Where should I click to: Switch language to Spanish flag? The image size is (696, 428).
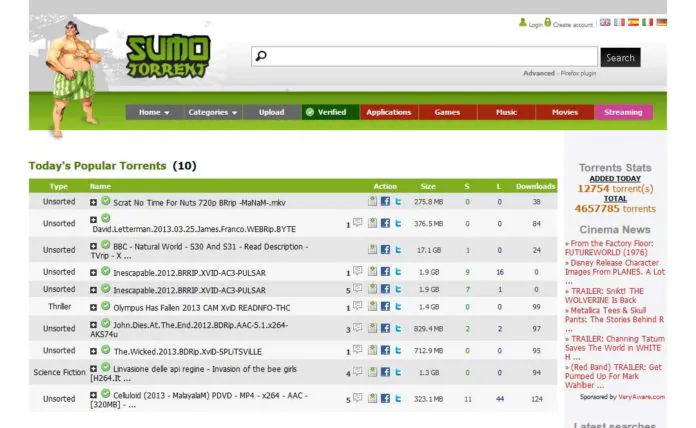click(633, 22)
